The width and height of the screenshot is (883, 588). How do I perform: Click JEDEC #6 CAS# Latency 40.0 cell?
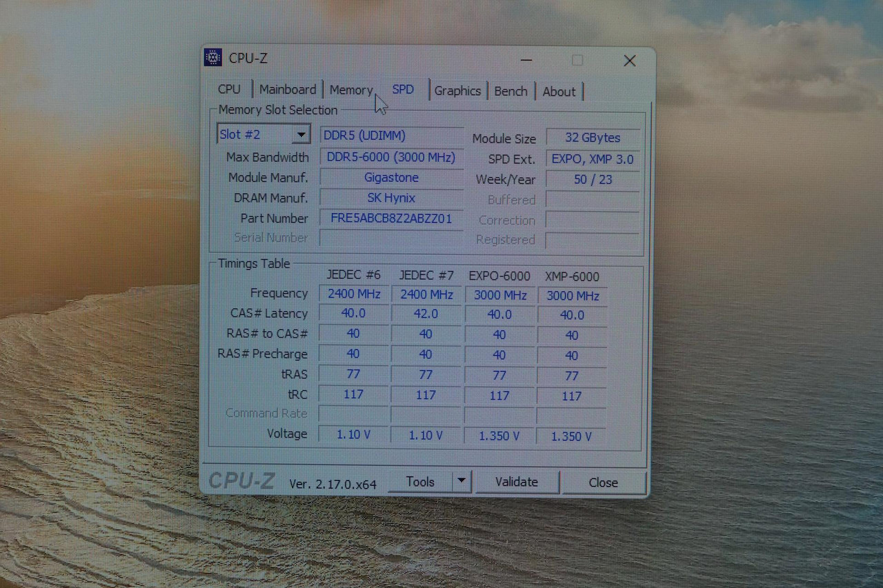pos(353,313)
